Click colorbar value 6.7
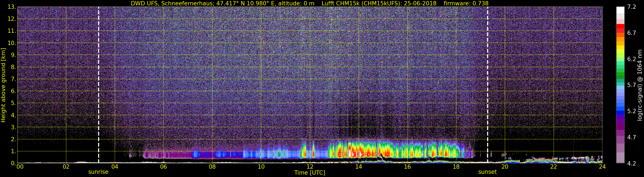The height and width of the screenshot is (177, 644). coord(632,33)
